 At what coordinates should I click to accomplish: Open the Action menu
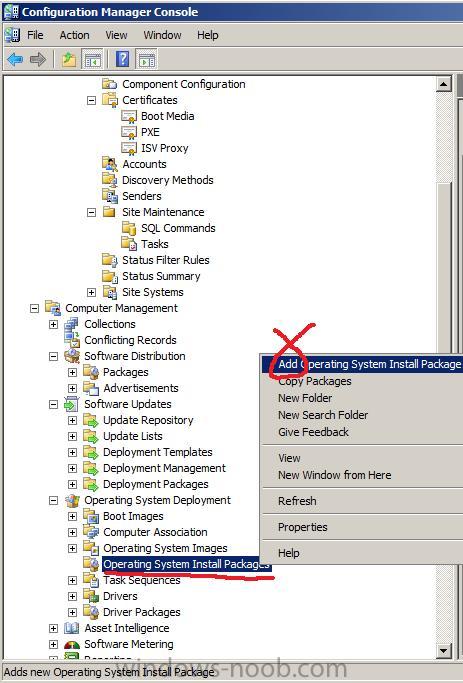tap(74, 35)
